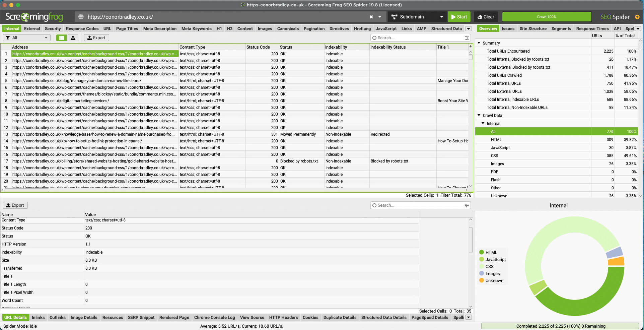
Task: Switch to the External tab
Action: (x=32, y=28)
